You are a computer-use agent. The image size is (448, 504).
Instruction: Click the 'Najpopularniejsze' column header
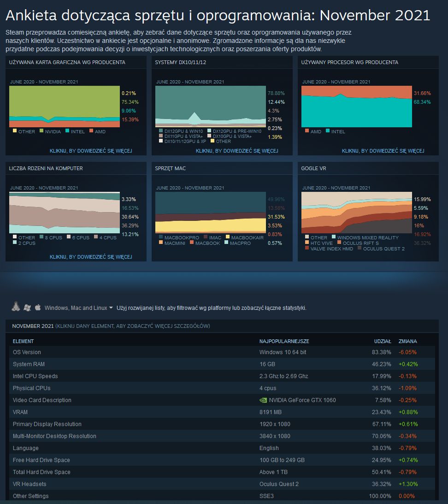click(284, 341)
